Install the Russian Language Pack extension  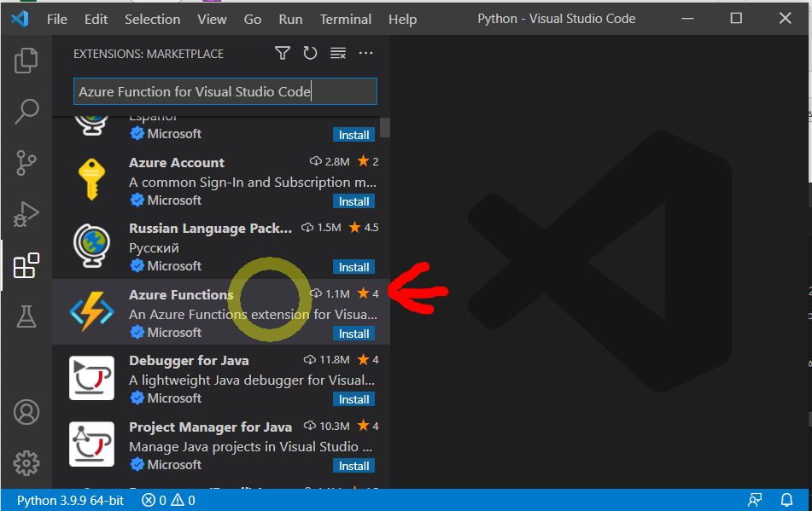353,267
